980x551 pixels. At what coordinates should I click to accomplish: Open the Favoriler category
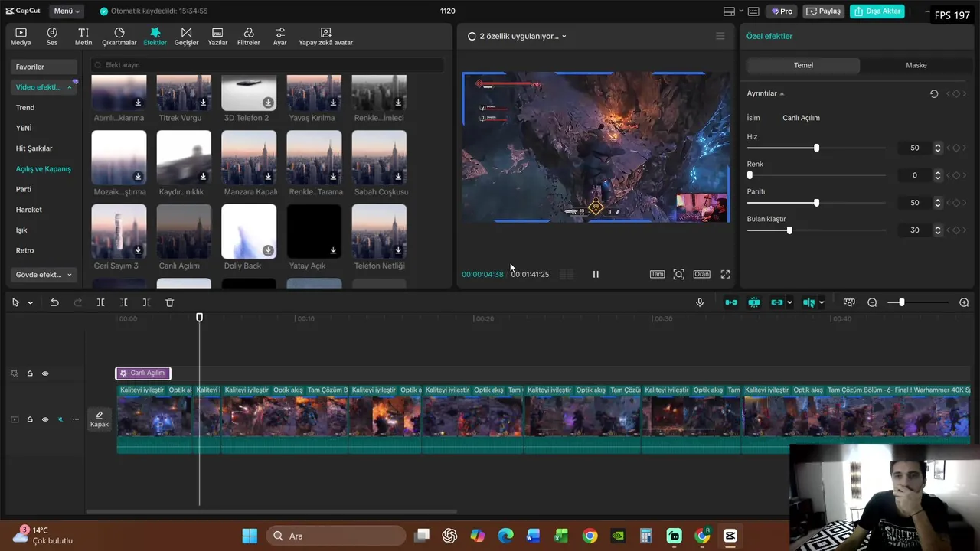[44, 67]
